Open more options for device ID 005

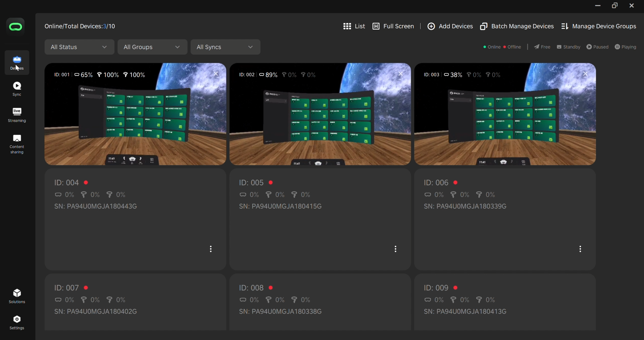coord(395,249)
